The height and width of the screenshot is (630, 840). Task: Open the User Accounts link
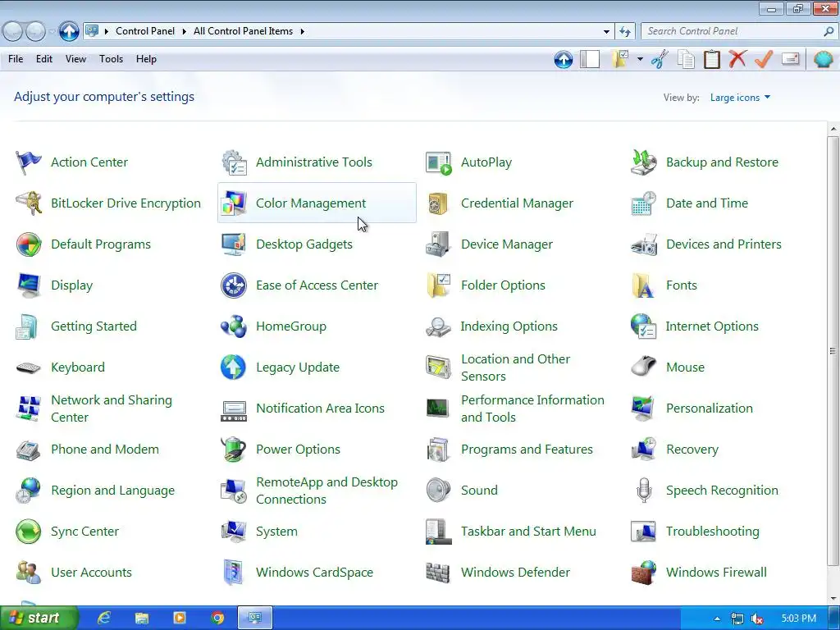(x=91, y=573)
